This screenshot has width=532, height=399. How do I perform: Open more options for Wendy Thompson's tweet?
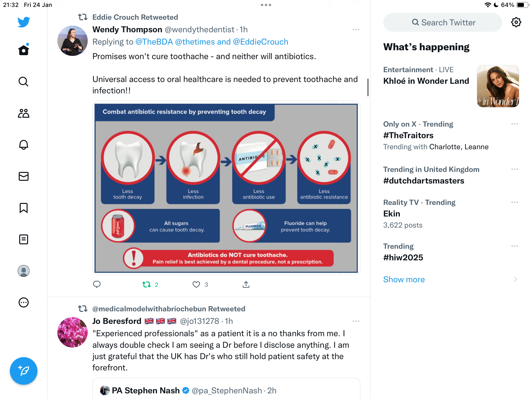coord(356,30)
